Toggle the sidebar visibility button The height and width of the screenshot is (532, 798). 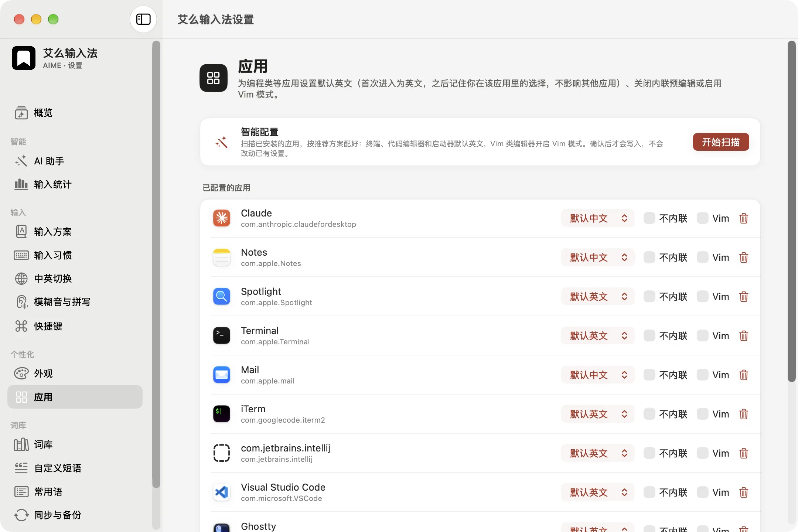[x=143, y=19]
